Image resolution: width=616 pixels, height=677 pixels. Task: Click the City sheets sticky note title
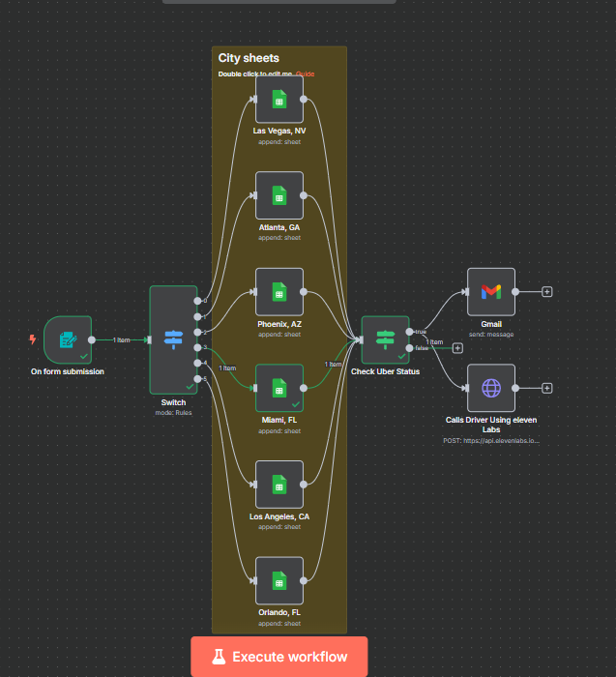[x=249, y=58]
